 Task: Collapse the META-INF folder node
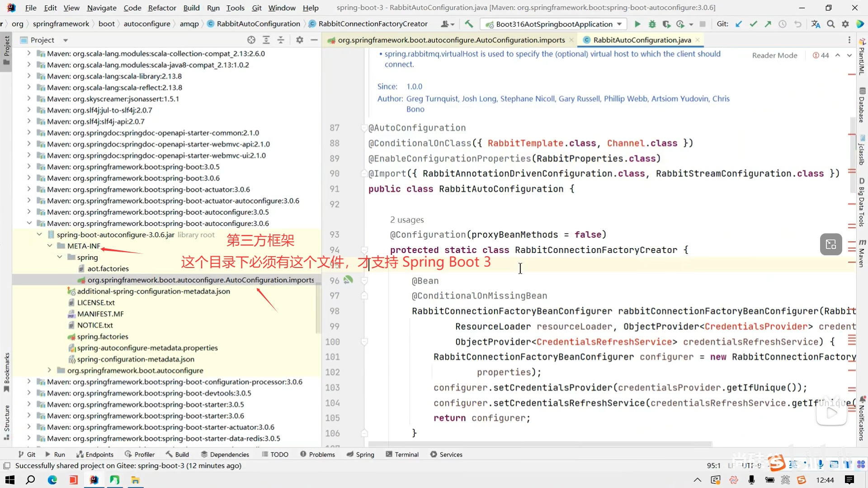(x=50, y=246)
